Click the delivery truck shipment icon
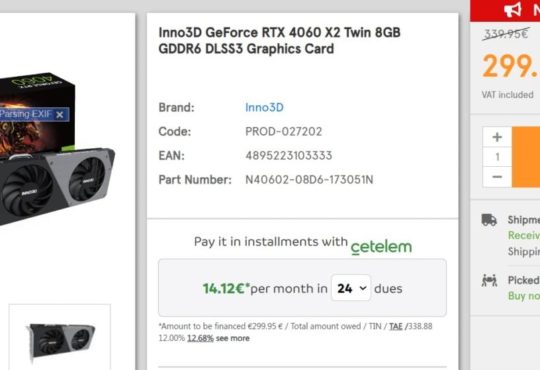This screenshot has height=370, width=540. tap(489, 220)
